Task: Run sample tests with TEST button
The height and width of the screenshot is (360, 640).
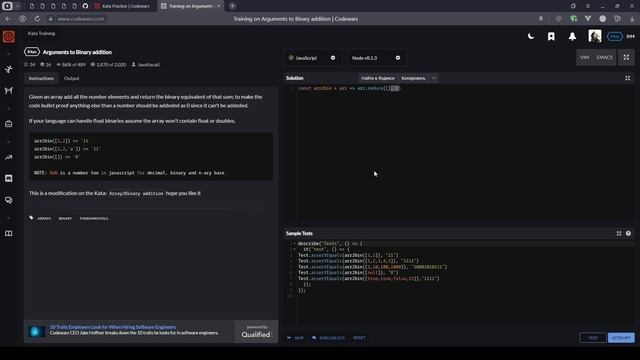Action: coord(593,338)
